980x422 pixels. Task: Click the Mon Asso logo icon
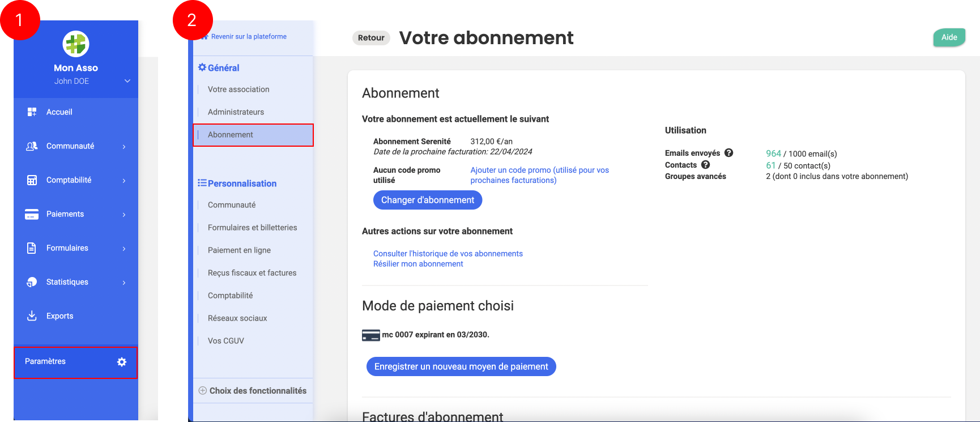(x=76, y=44)
